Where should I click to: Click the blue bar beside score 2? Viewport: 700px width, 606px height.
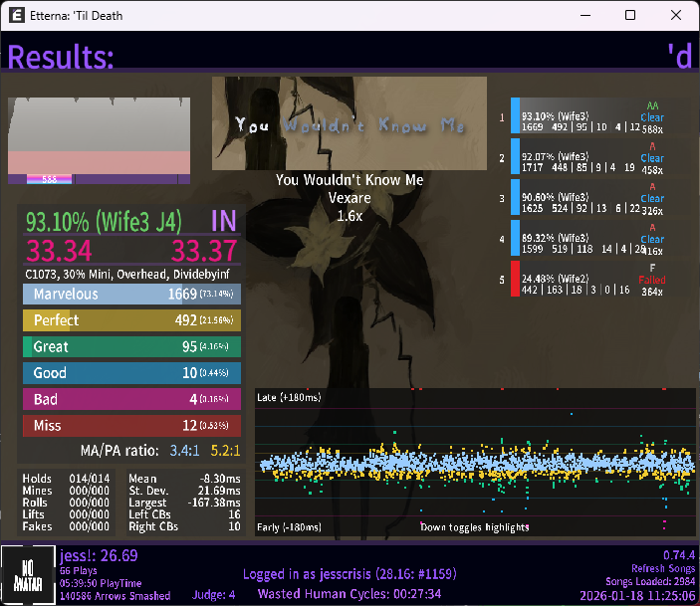pos(515,156)
